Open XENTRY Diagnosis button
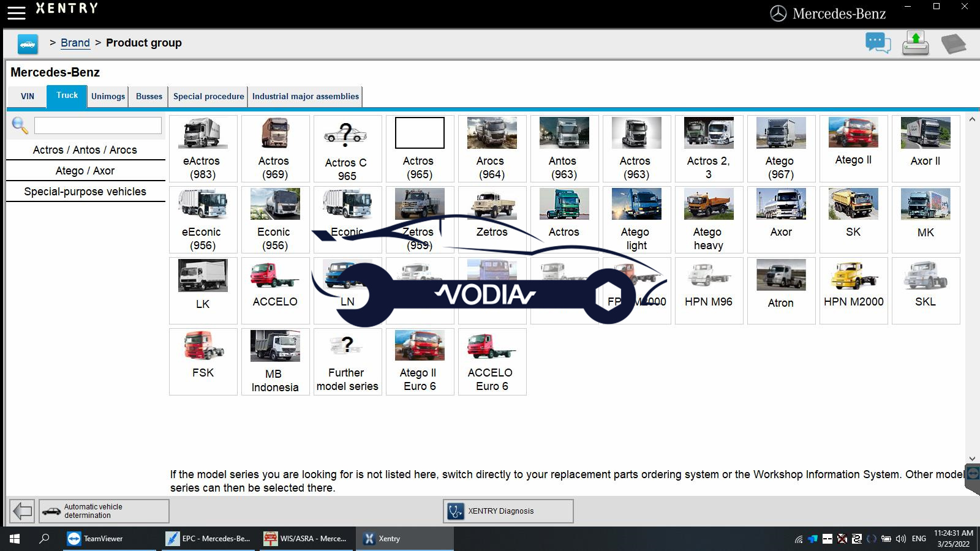The height and width of the screenshot is (551, 980). point(508,511)
